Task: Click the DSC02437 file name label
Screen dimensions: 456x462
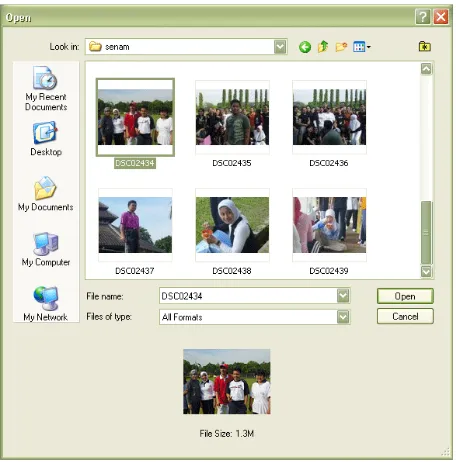Action: [135, 271]
